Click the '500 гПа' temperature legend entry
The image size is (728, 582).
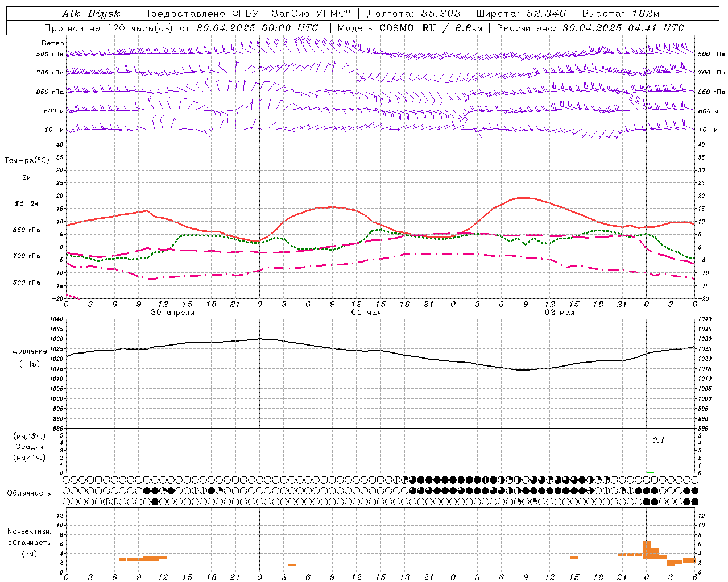pyautogui.click(x=27, y=282)
